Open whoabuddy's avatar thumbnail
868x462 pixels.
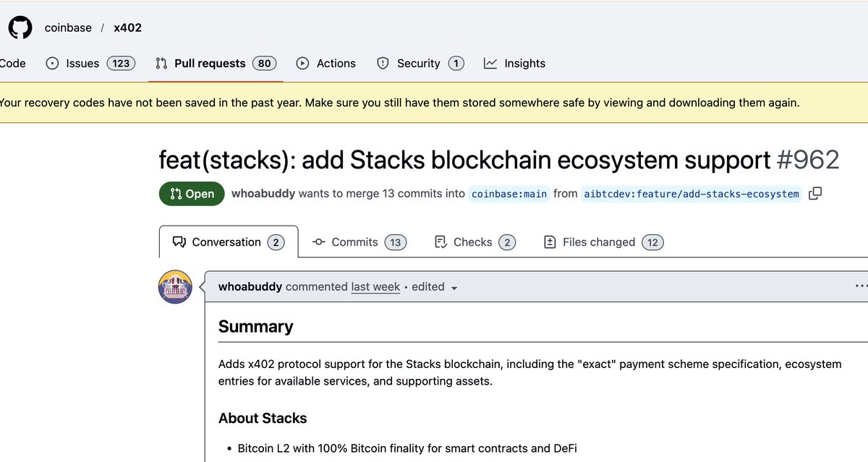pyautogui.click(x=175, y=287)
